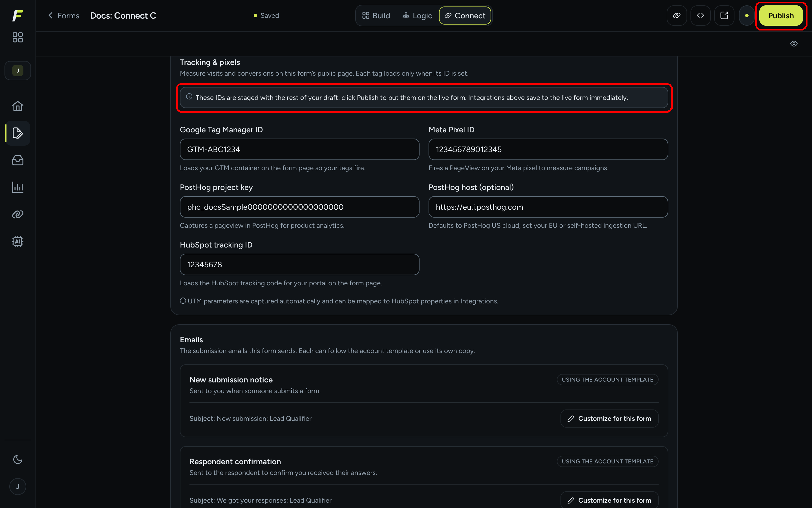812x508 pixels.
Task: Click the embed code icon in header
Action: 700,16
